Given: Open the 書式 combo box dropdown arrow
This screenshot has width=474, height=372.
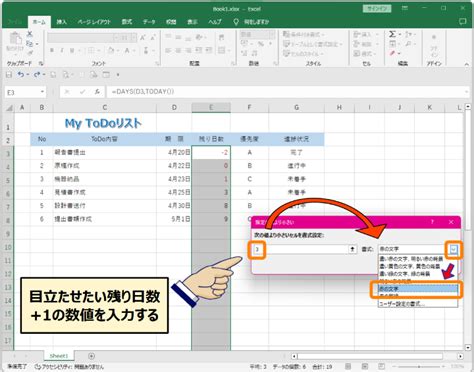Looking at the screenshot, I should point(453,249).
